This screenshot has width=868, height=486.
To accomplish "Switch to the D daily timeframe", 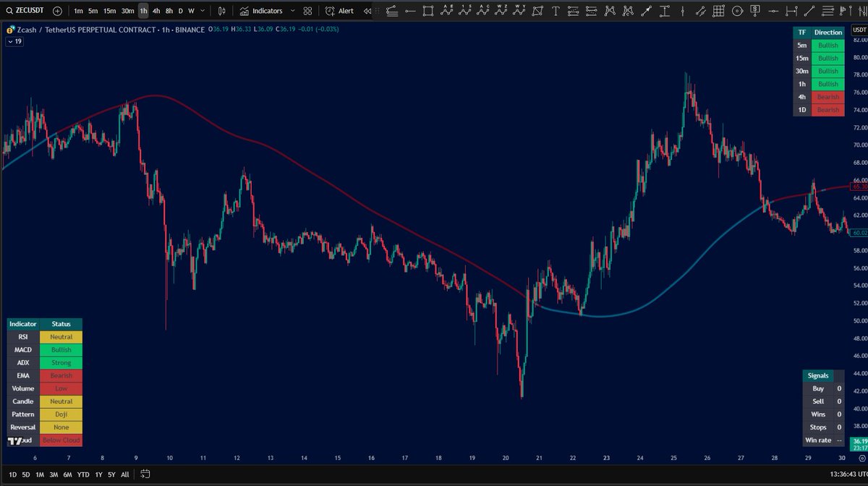I will tap(181, 11).
